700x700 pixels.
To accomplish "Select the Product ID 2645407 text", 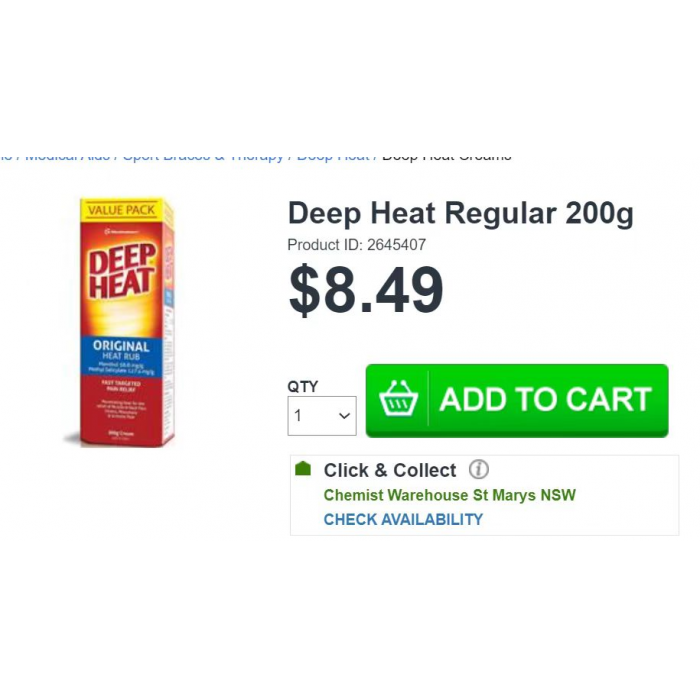I will [x=357, y=245].
